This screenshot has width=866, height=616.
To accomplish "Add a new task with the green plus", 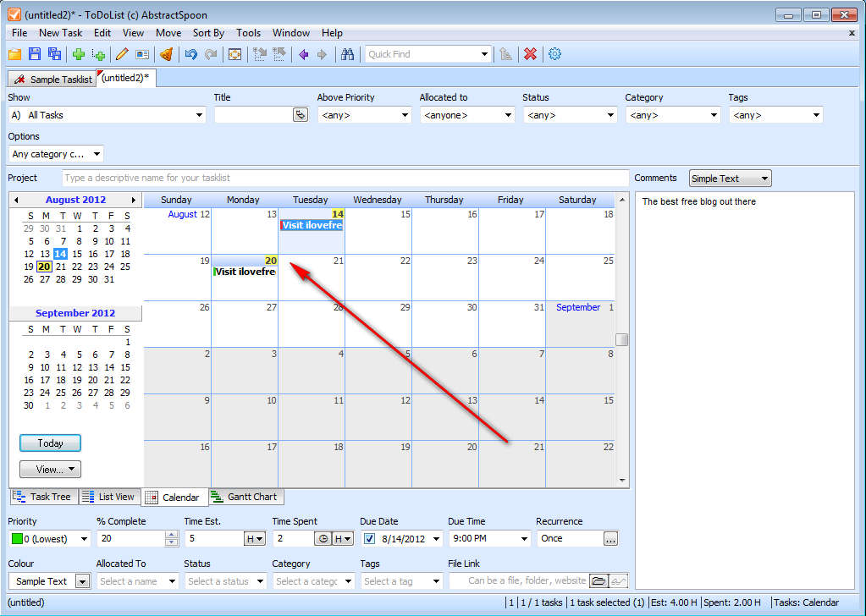I will [x=79, y=54].
